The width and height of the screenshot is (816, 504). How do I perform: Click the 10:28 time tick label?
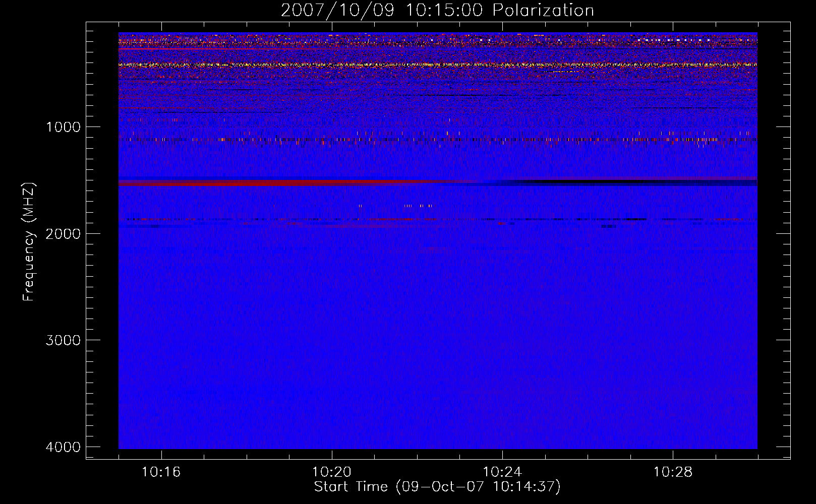673,472
